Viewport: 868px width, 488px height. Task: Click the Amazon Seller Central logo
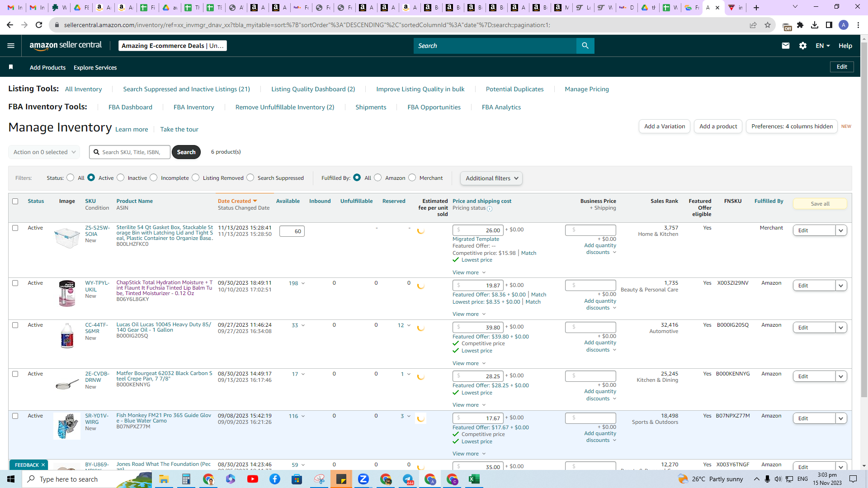[66, 45]
